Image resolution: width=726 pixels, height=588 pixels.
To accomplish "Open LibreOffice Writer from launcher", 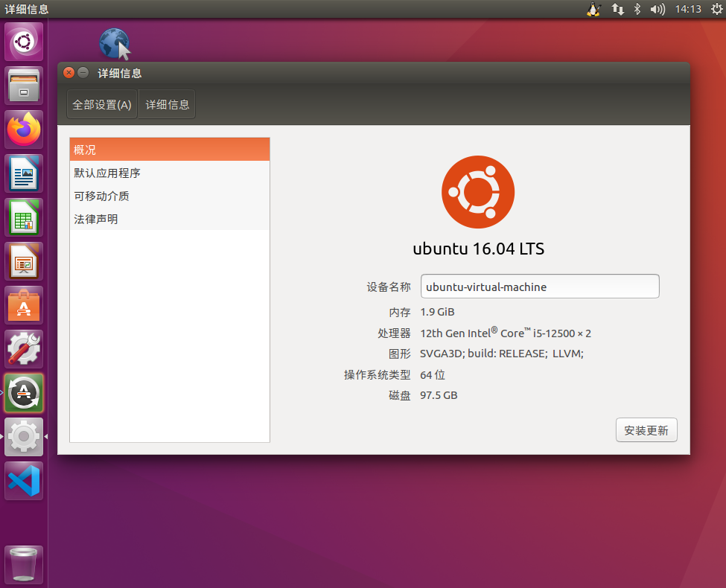I will (x=24, y=173).
